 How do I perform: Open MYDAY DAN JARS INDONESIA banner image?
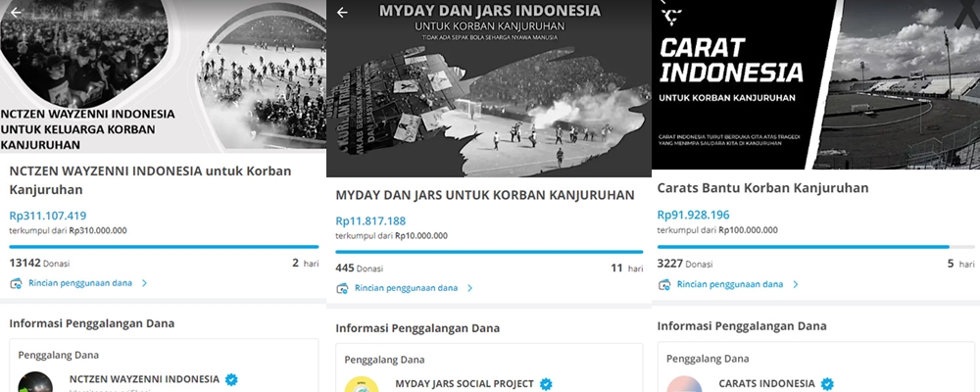pos(489,89)
